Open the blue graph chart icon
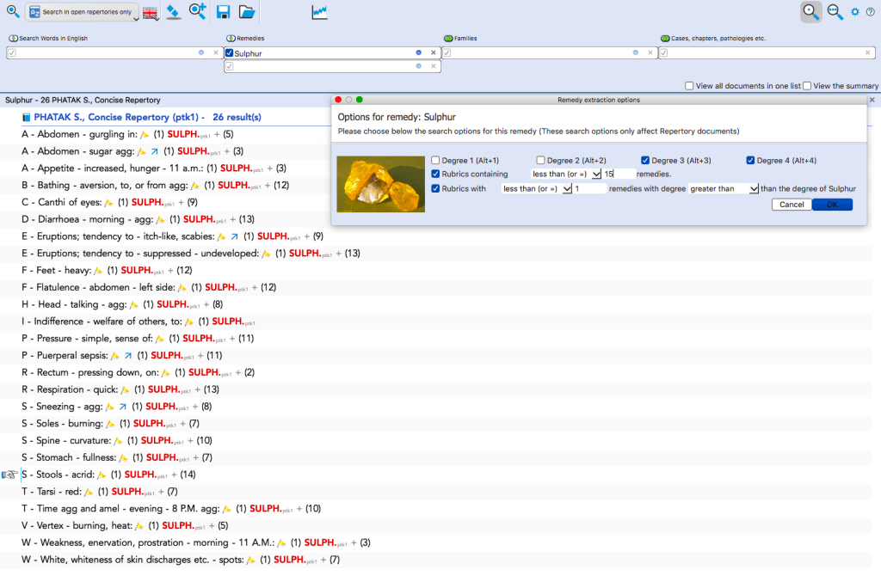881x588 pixels. pos(320,12)
